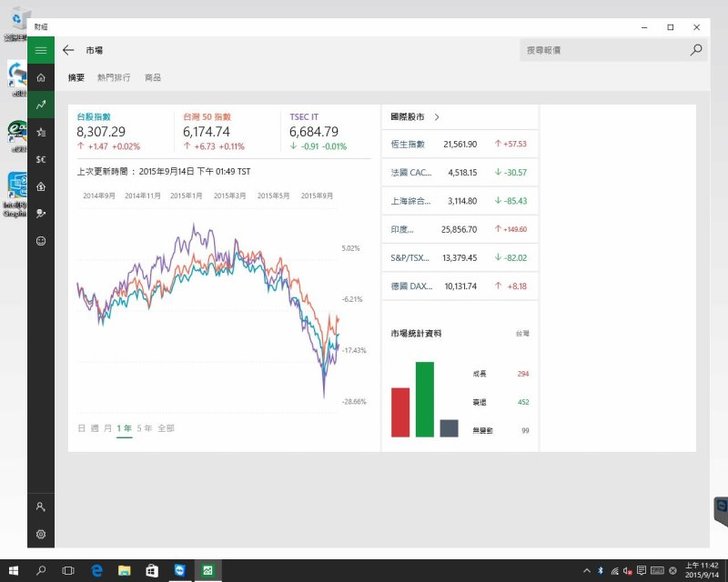Select the Markets chart icon in sidebar

coord(41,104)
